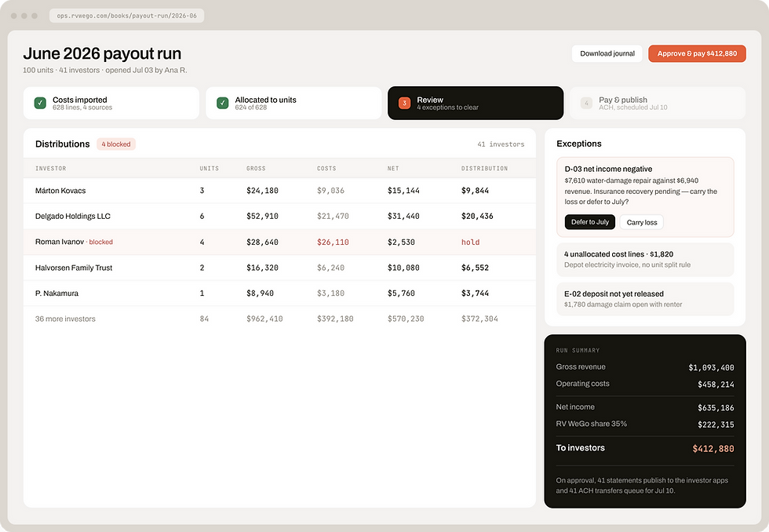The height and width of the screenshot is (532, 769).
Task: Click the DISTRIBUTION column header
Action: tap(485, 168)
